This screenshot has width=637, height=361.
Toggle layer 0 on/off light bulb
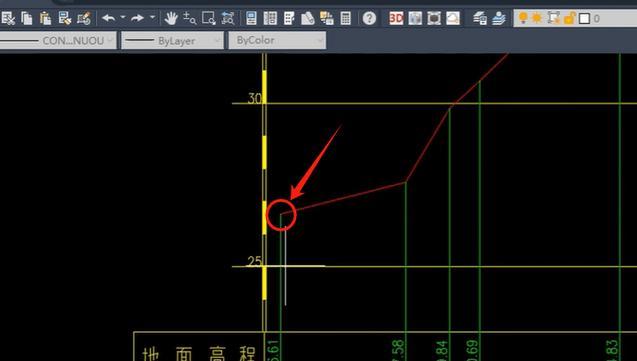[x=523, y=18]
